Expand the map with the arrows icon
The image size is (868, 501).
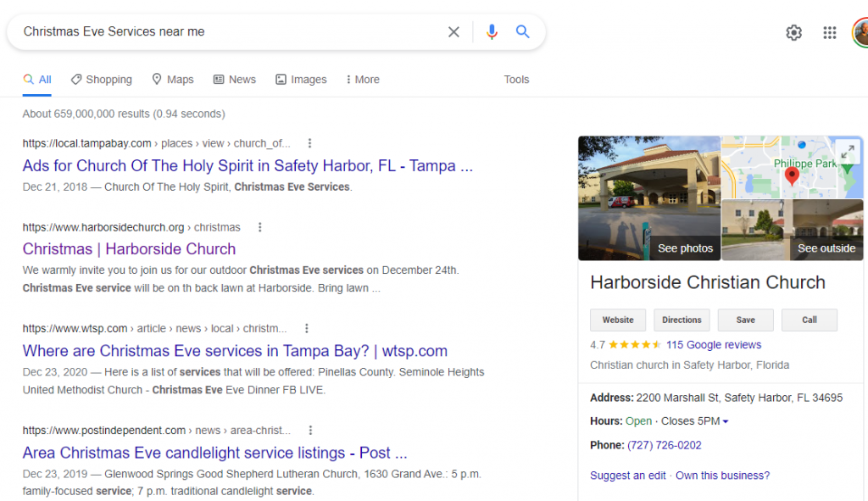848,151
